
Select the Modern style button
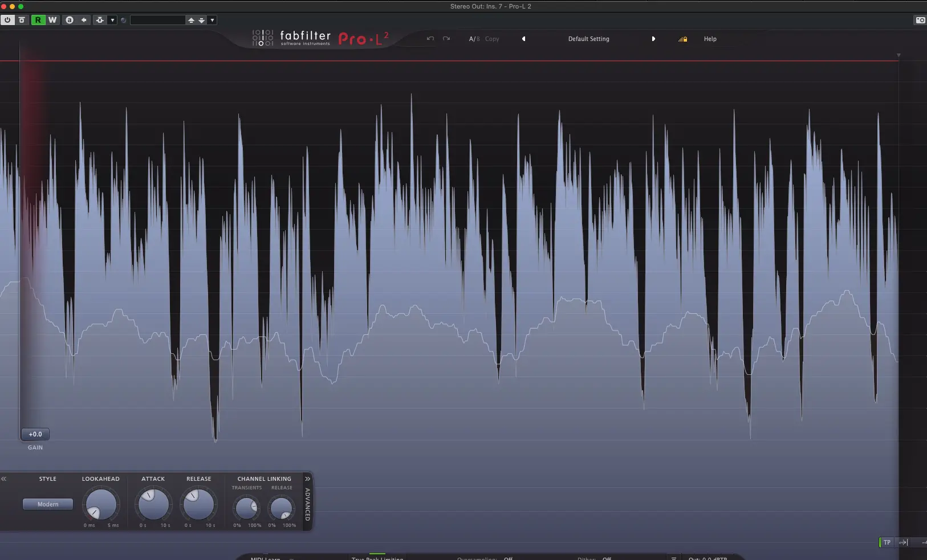[48, 504]
